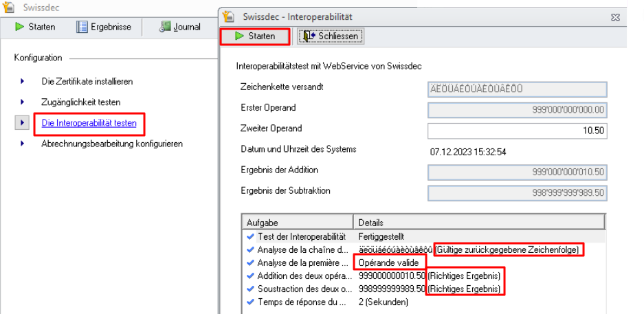Screen dimensions: 644x314
Task: Select the Soustraction des deux row
Action: pyautogui.click(x=424, y=289)
